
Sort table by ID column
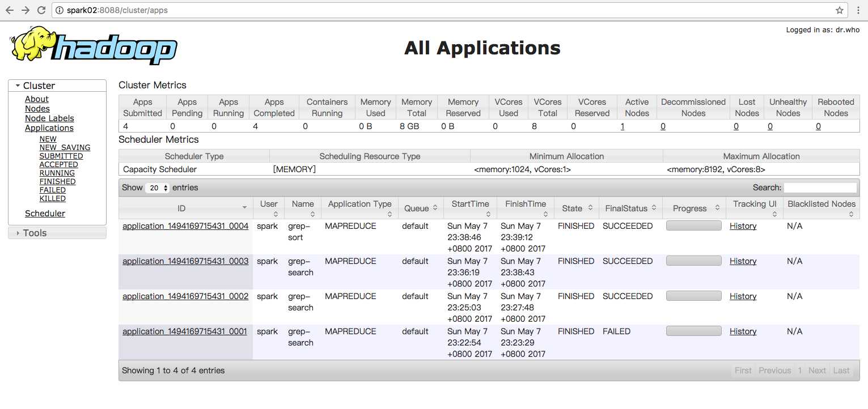[x=185, y=208]
